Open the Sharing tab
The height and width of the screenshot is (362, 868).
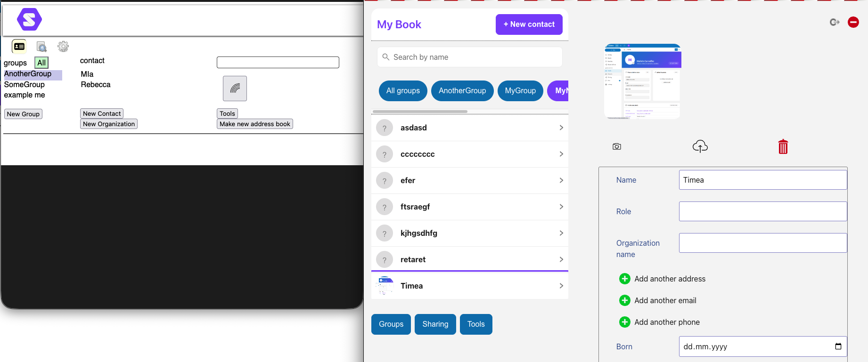(435, 324)
